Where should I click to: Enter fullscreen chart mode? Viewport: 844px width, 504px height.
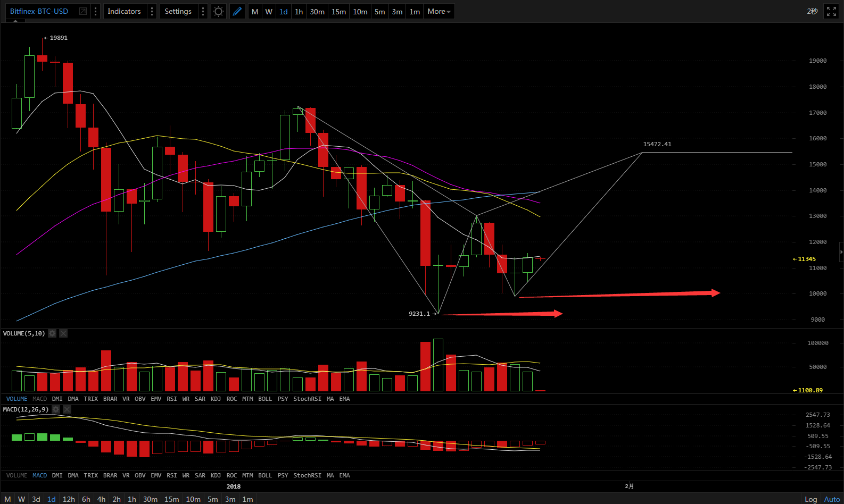[831, 11]
